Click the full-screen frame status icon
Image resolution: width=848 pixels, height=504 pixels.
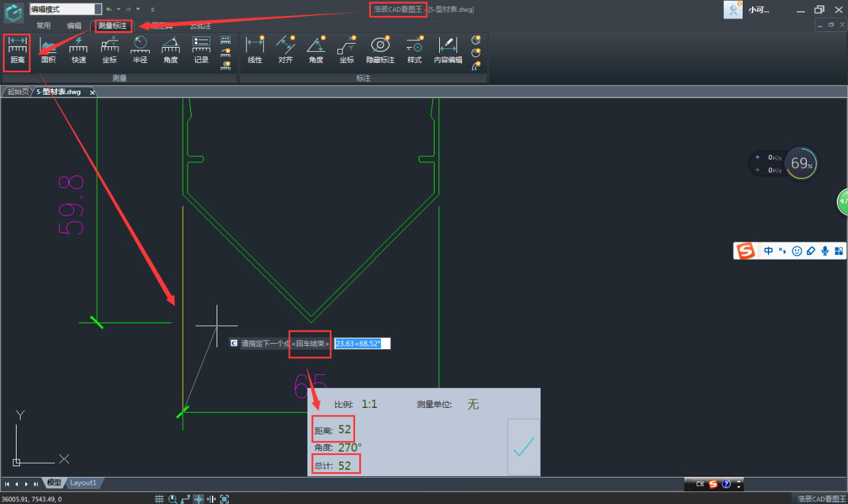click(225, 499)
